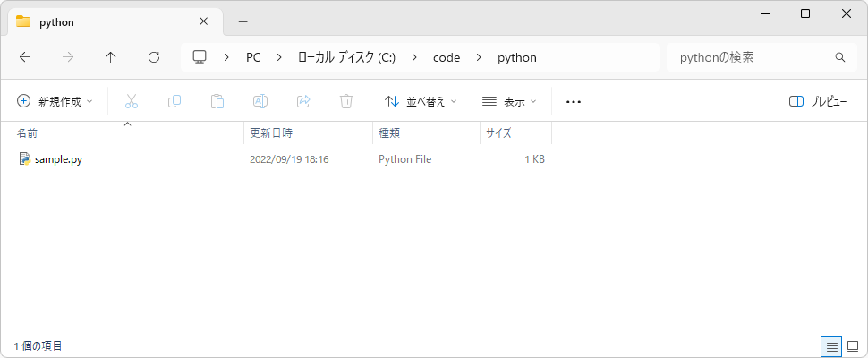Click code in the address breadcrumb
Screen dimensions: 868x358
pyautogui.click(x=447, y=57)
